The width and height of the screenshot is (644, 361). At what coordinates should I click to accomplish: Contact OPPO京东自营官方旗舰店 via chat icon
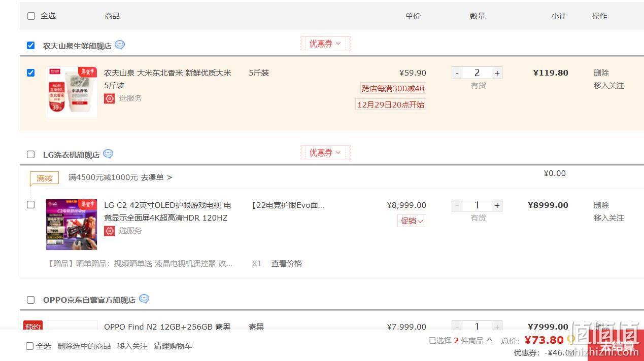[144, 299]
